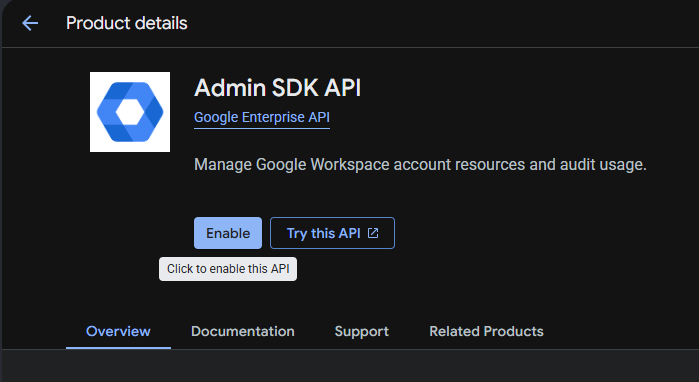
Task: Click the Admin SDK API title
Action: tap(277, 87)
